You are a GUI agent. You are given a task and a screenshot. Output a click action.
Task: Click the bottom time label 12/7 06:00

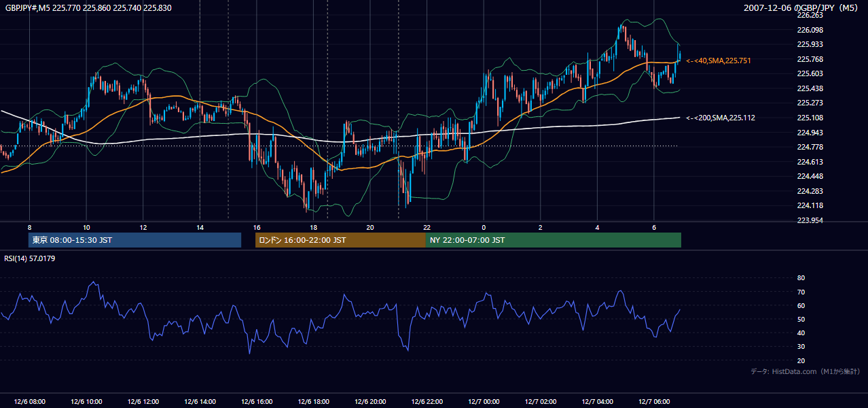click(x=654, y=402)
